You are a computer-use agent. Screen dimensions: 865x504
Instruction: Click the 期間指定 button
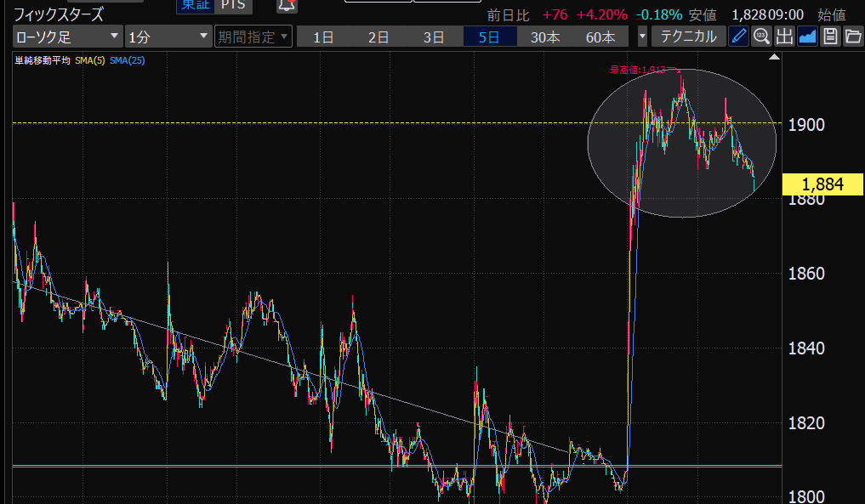253,37
